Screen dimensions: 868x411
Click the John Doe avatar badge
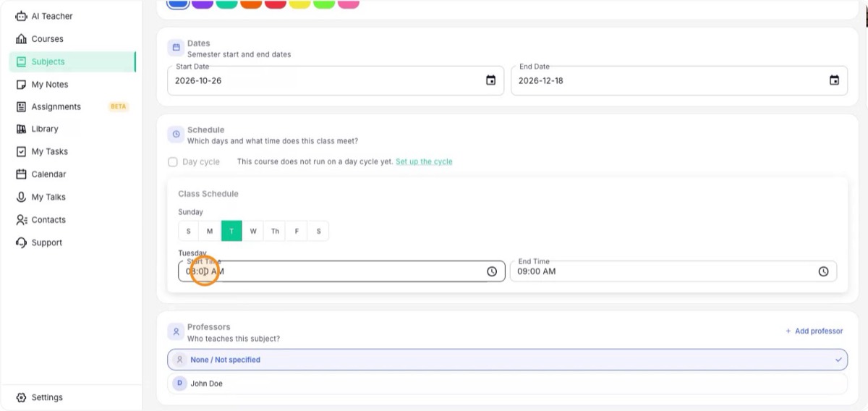[x=179, y=384]
